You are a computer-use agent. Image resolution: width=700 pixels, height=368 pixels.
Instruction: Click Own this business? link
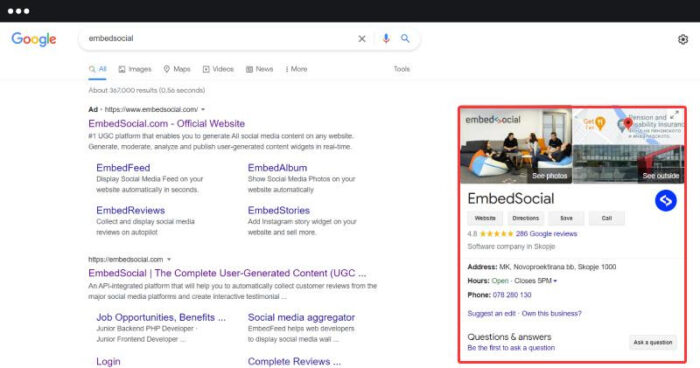(x=552, y=314)
